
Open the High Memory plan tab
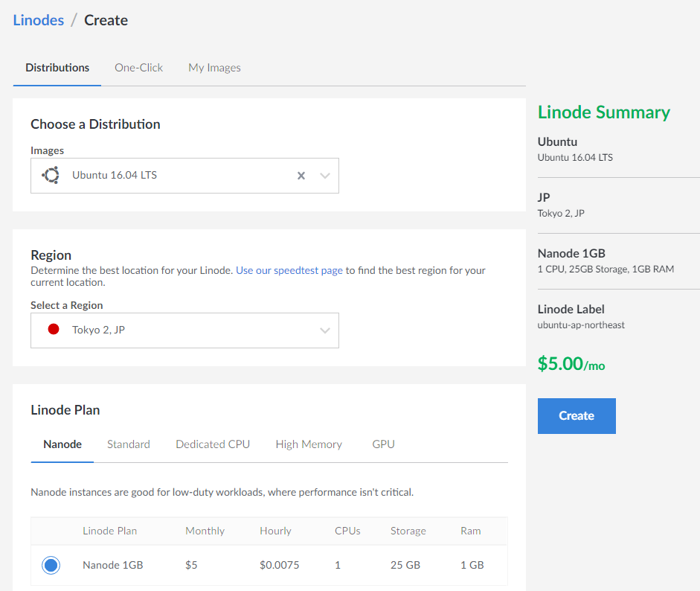click(309, 444)
